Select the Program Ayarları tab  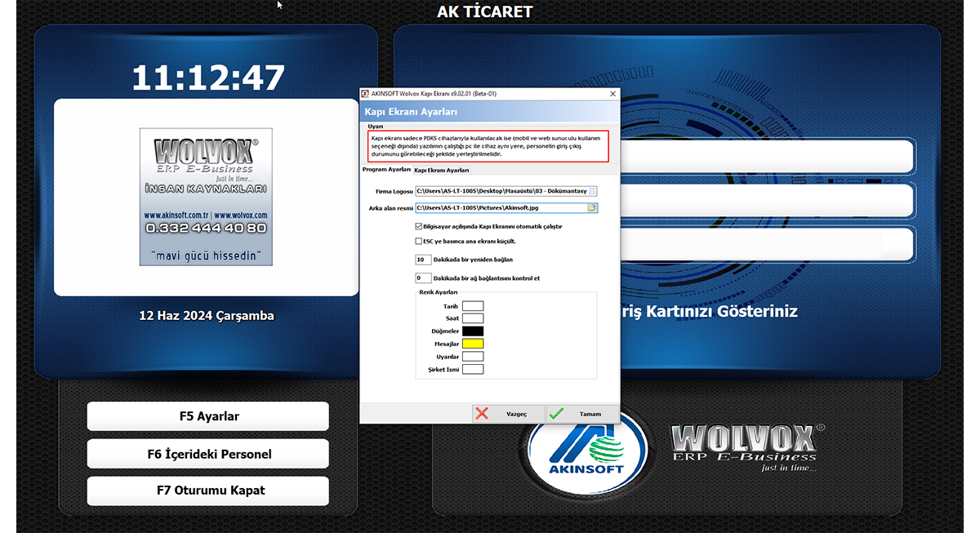[386, 170]
